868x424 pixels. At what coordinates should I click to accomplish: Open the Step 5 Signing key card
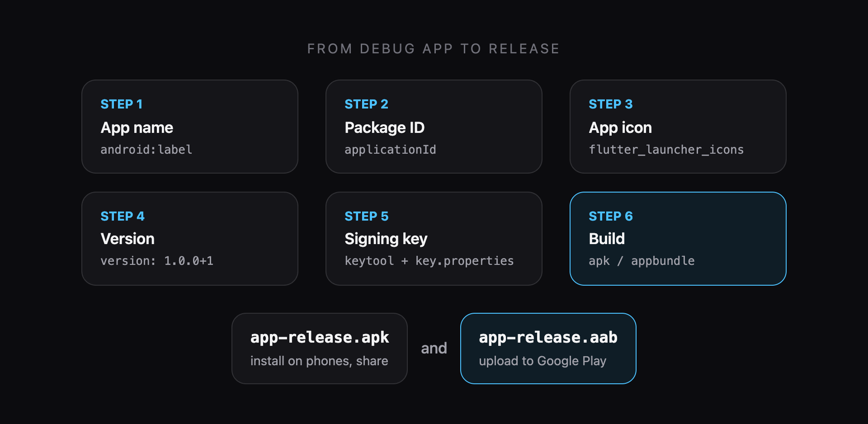434,239
